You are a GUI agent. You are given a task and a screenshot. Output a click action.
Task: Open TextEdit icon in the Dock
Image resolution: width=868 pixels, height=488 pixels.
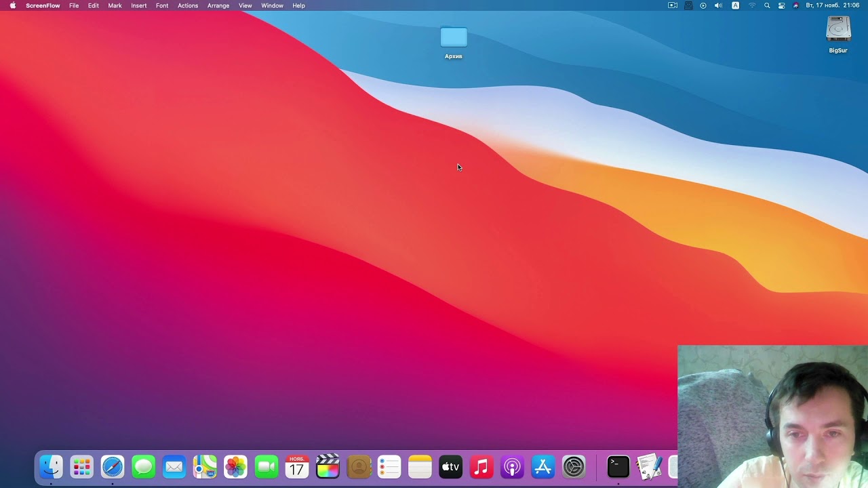tap(649, 466)
